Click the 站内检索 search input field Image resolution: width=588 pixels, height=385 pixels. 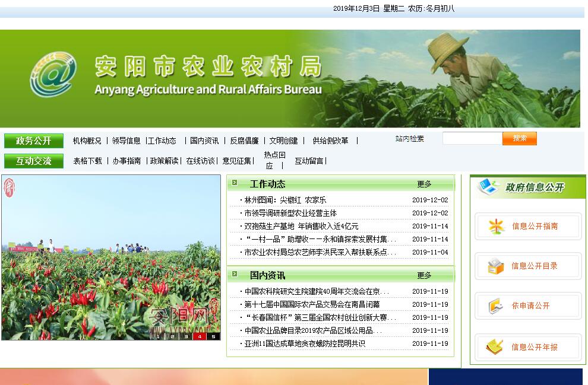[472, 138]
